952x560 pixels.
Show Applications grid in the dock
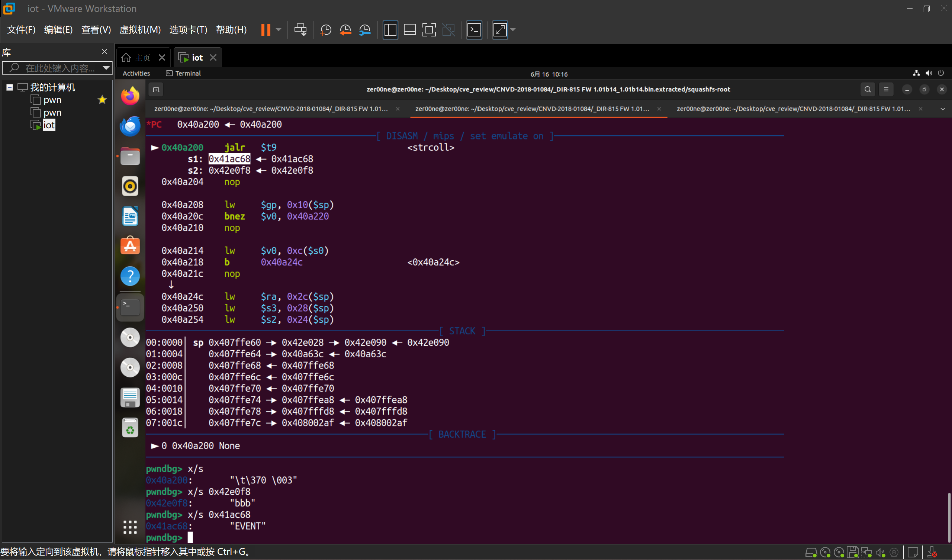[x=130, y=527]
